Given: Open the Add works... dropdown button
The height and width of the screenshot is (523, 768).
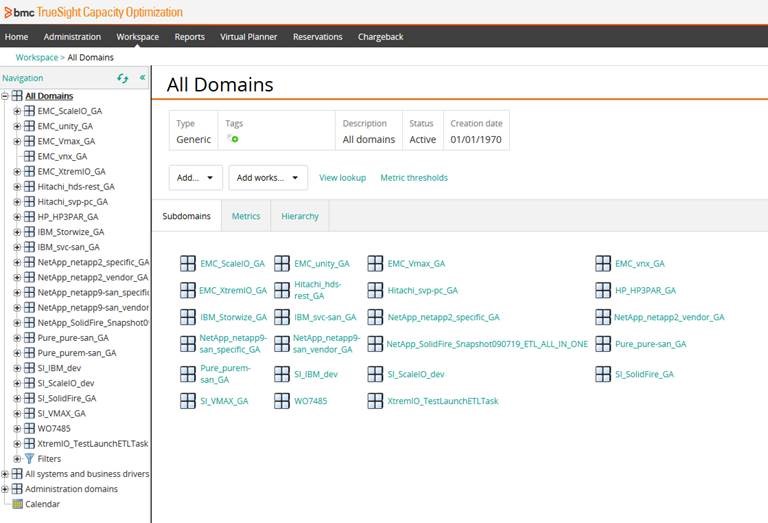Looking at the screenshot, I should point(267,178).
